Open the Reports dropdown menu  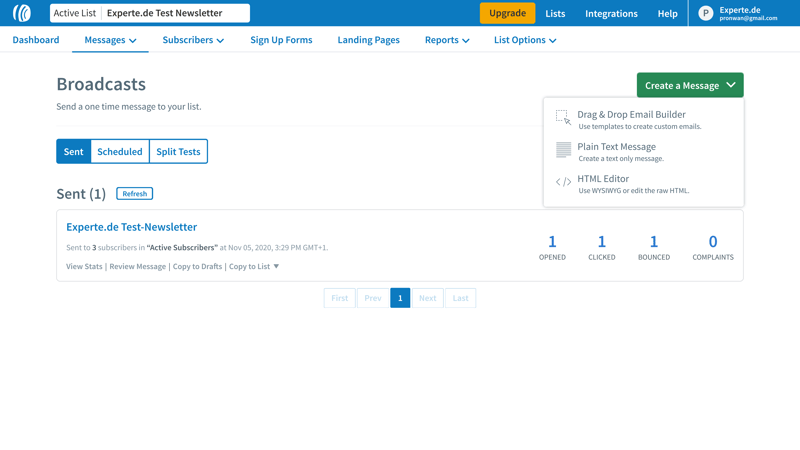[446, 40]
